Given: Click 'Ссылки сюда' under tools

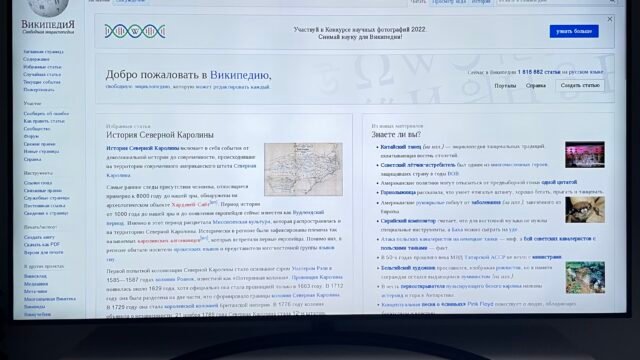Looking at the screenshot, I should (x=38, y=183).
